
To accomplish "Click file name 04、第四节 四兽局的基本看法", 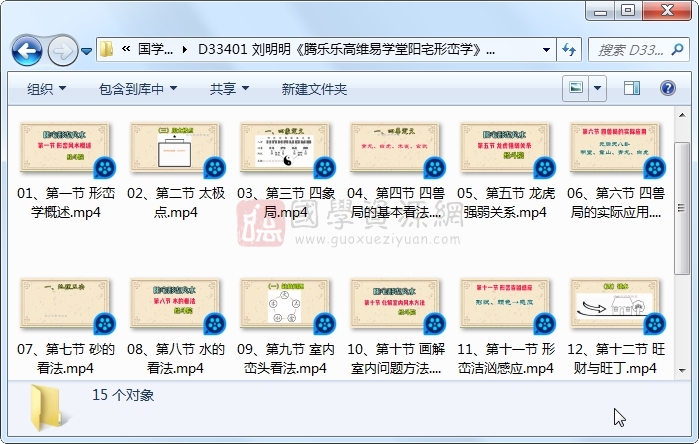I will [x=396, y=202].
